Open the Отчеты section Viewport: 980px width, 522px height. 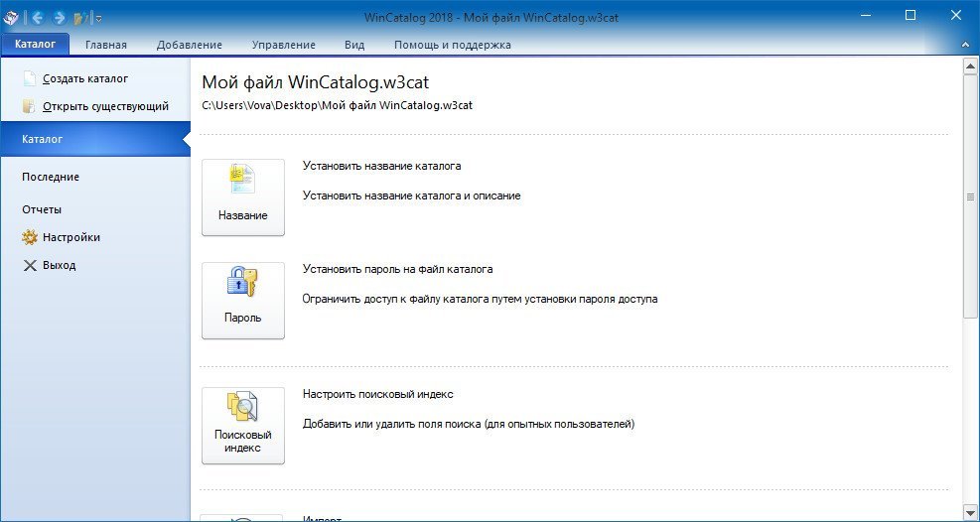pyautogui.click(x=42, y=209)
